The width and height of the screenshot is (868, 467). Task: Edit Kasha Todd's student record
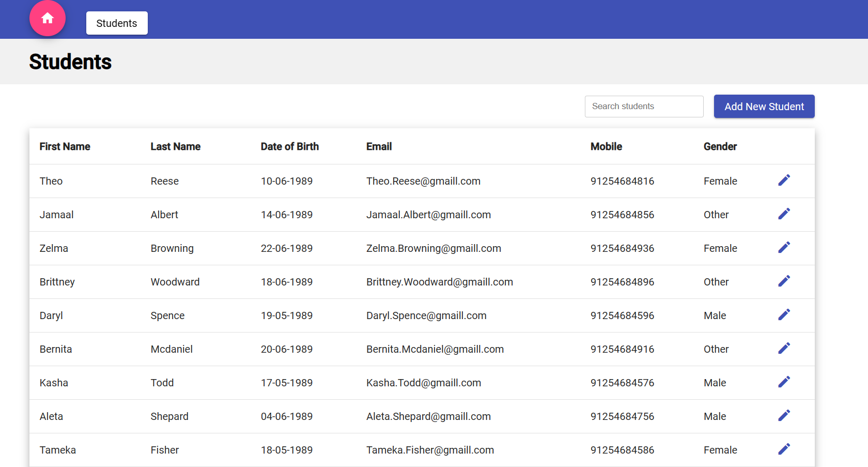(x=784, y=382)
